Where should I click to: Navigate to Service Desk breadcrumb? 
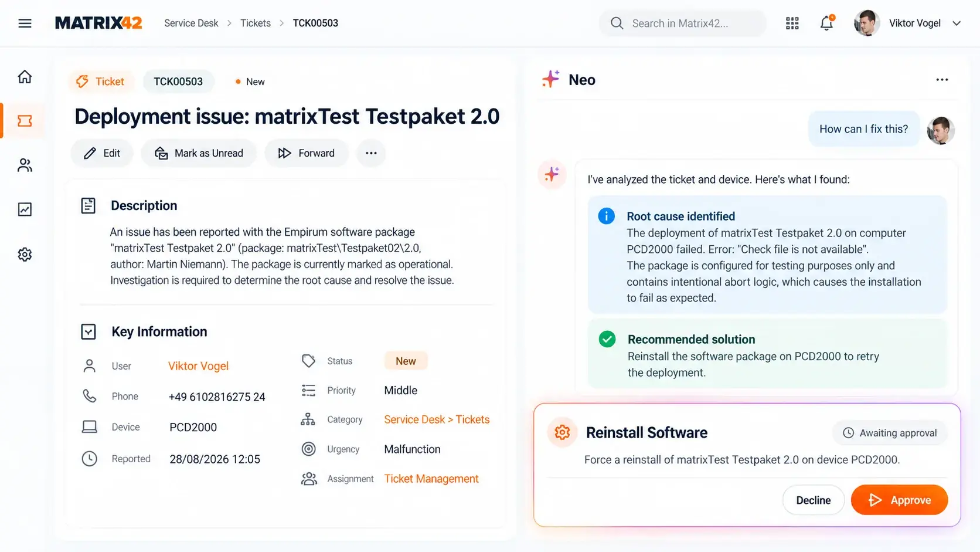191,23
